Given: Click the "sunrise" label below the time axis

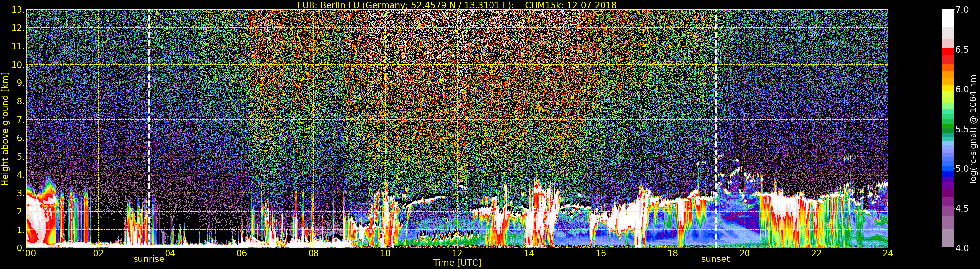Looking at the screenshot, I should [x=149, y=259].
